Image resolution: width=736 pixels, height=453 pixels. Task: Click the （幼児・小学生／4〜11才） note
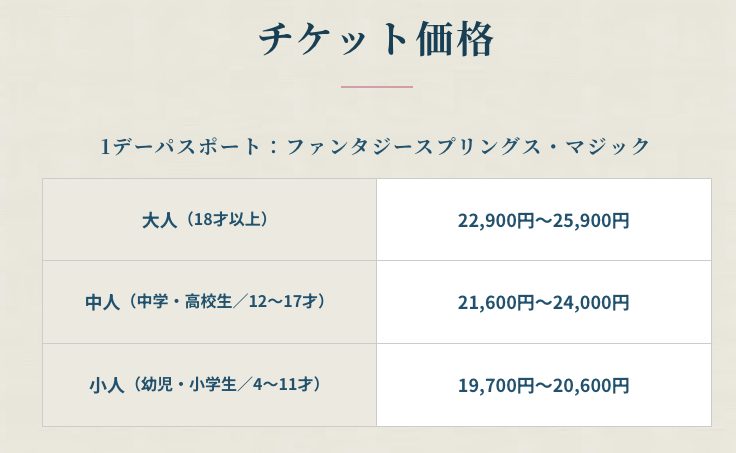click(228, 384)
